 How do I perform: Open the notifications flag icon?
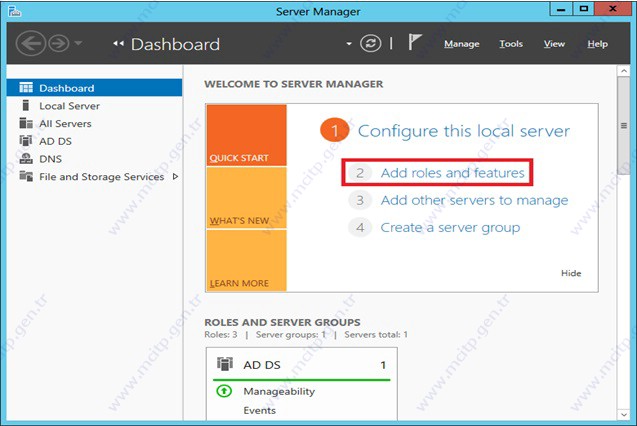[x=414, y=42]
